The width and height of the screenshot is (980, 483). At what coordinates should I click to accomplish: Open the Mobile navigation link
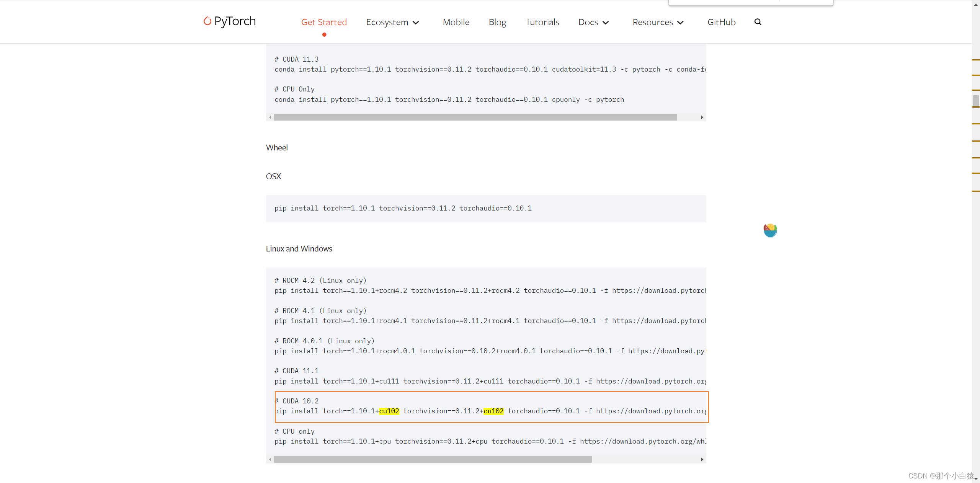point(456,22)
